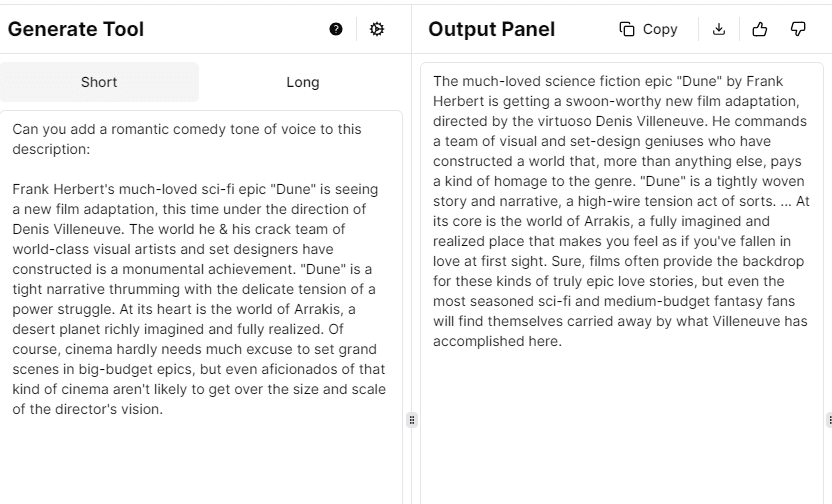Download the output text

tap(719, 30)
